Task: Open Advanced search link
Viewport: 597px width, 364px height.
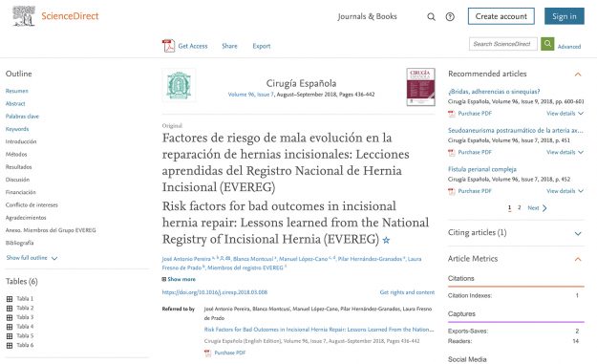Action: (x=569, y=47)
